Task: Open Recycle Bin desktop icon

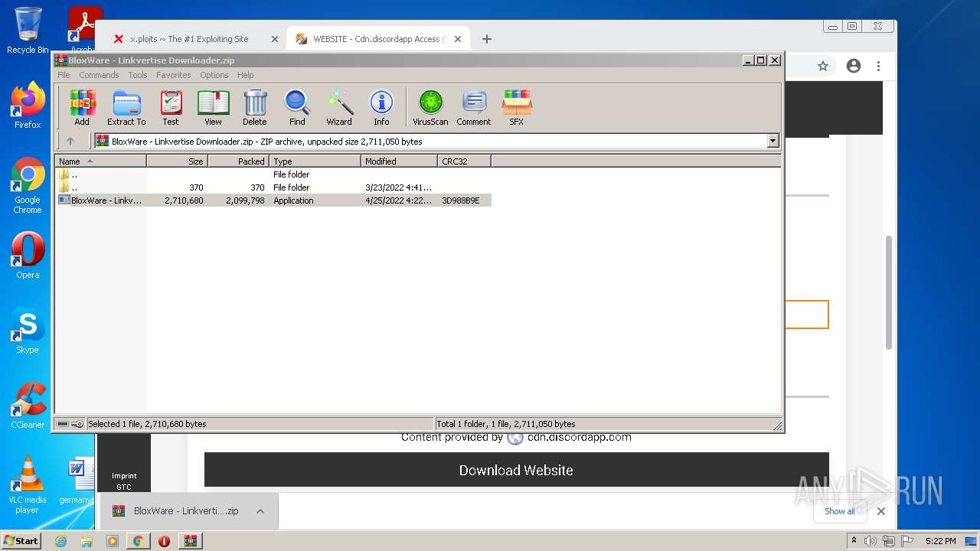Action: (x=28, y=31)
